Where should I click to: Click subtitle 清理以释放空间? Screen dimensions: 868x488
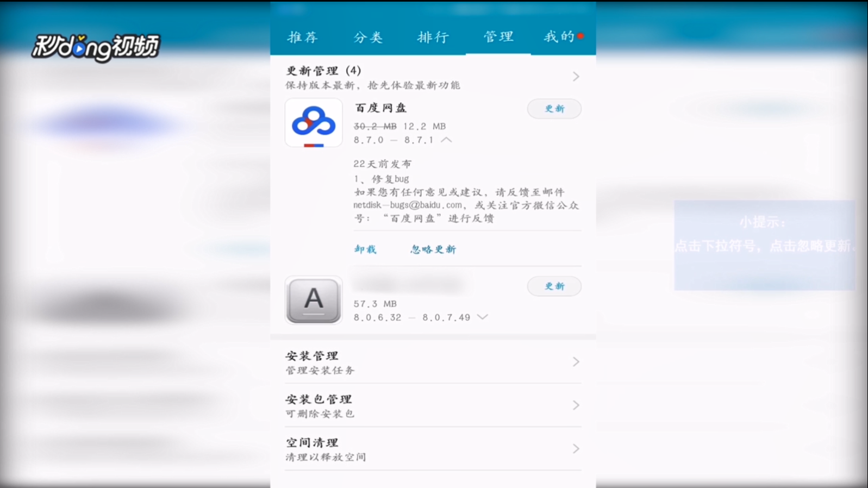click(x=326, y=458)
